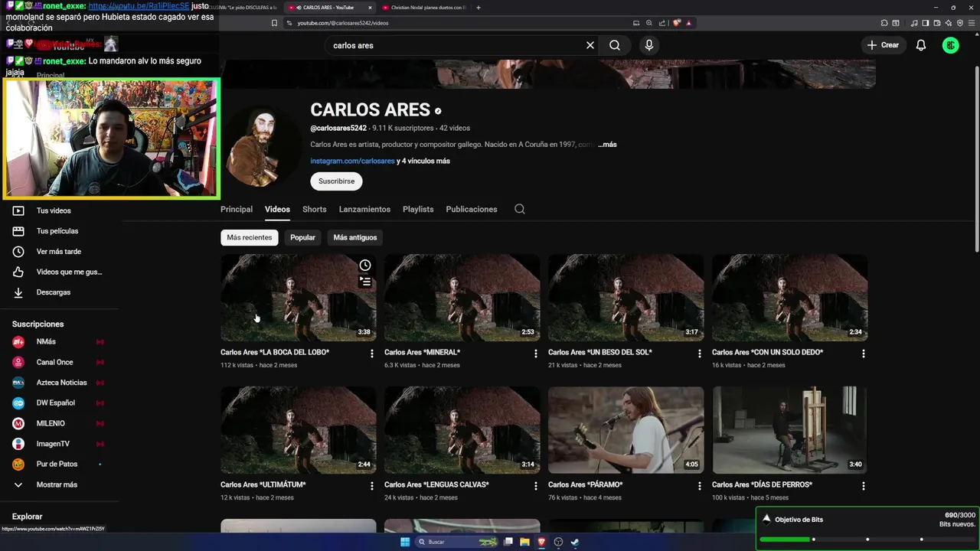The height and width of the screenshot is (551, 980).
Task: Open Brave Wallet icon
Action: click(937, 23)
